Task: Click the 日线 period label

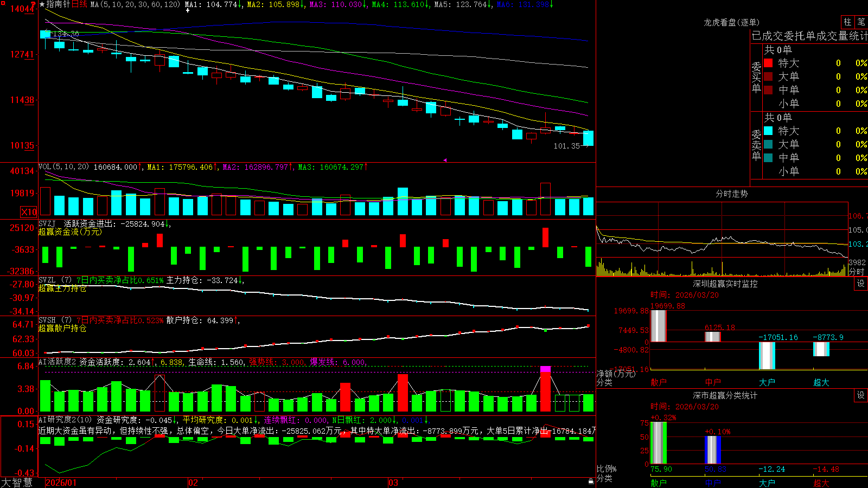Action: [79, 4]
